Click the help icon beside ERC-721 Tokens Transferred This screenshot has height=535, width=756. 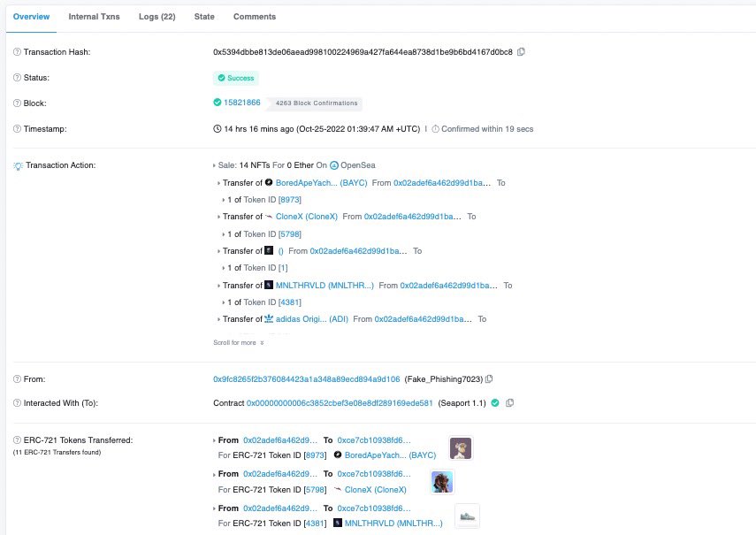[x=17, y=440]
